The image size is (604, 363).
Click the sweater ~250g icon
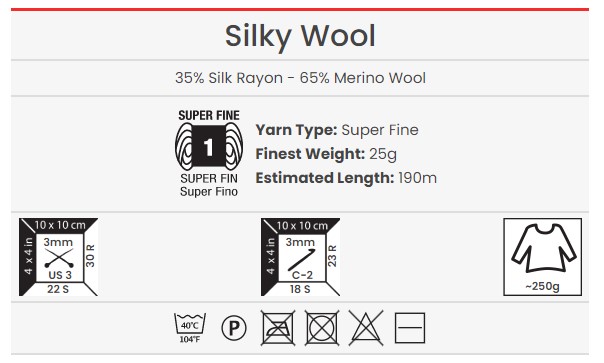tap(542, 257)
